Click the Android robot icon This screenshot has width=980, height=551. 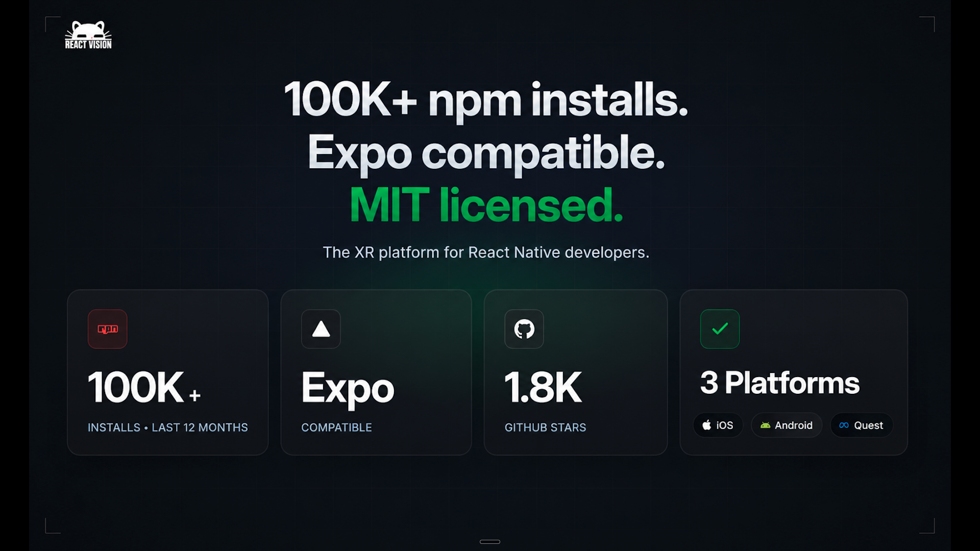(765, 425)
